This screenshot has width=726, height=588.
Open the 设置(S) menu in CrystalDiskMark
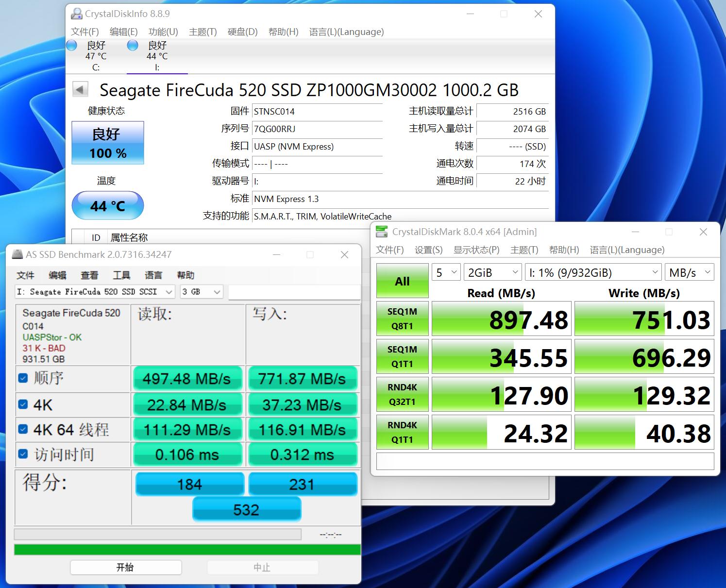pyautogui.click(x=428, y=250)
